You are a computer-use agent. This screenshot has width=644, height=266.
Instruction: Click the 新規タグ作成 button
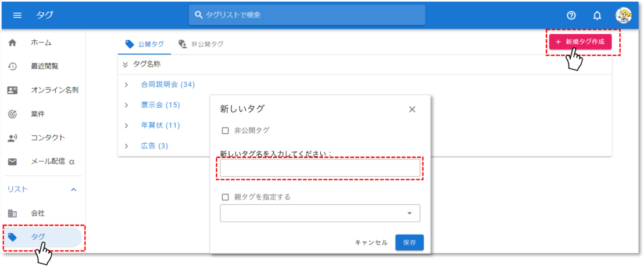(580, 42)
